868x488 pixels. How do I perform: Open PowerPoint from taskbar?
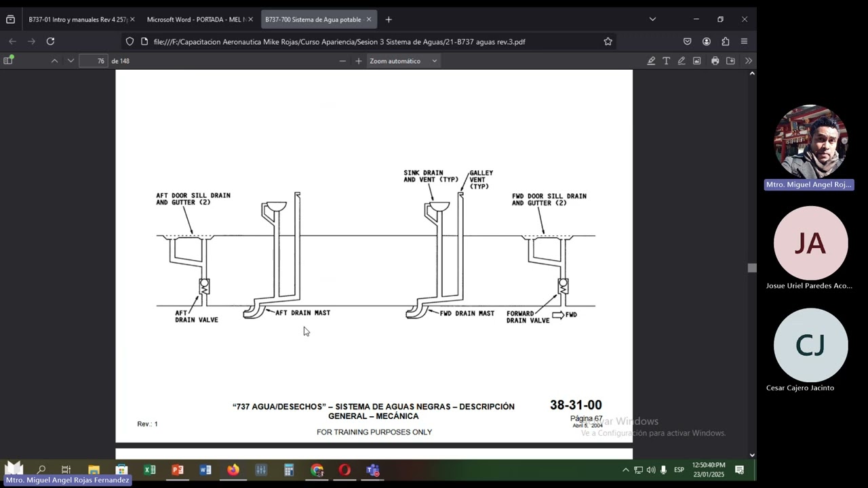tap(178, 470)
